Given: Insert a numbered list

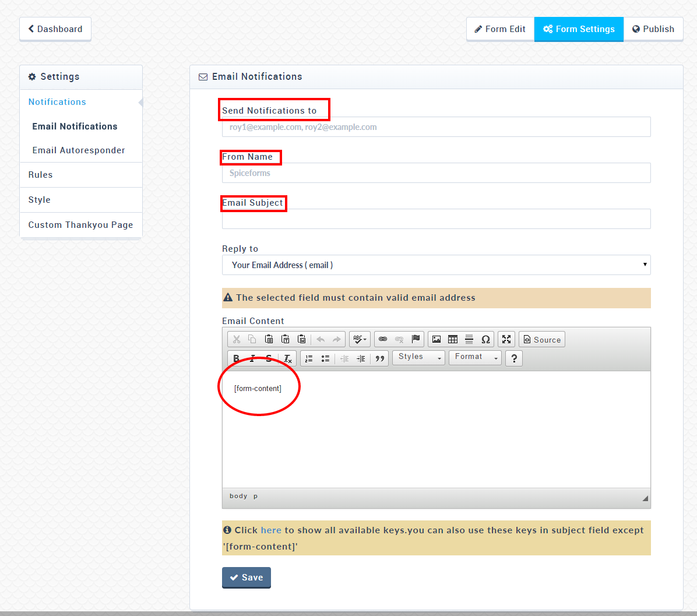Looking at the screenshot, I should click(x=309, y=358).
